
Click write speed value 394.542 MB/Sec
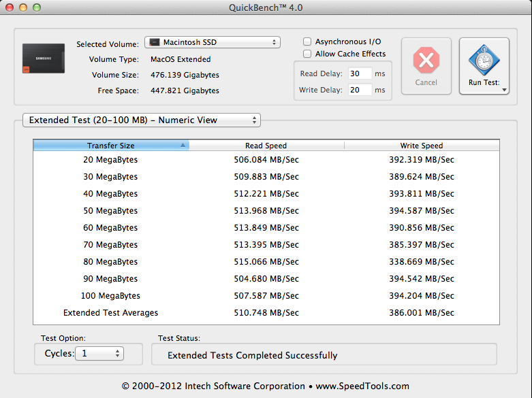(422, 279)
